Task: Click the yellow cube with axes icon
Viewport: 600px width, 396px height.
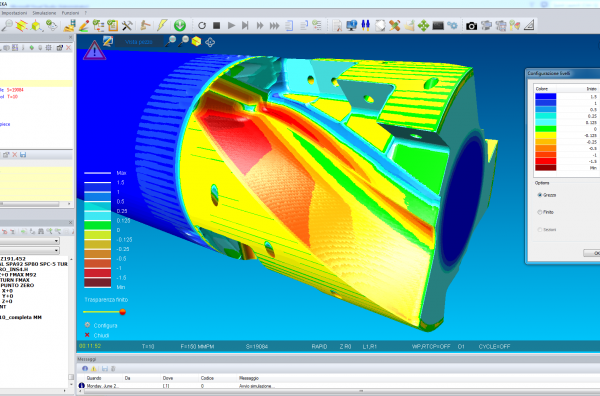Action: 36,26
